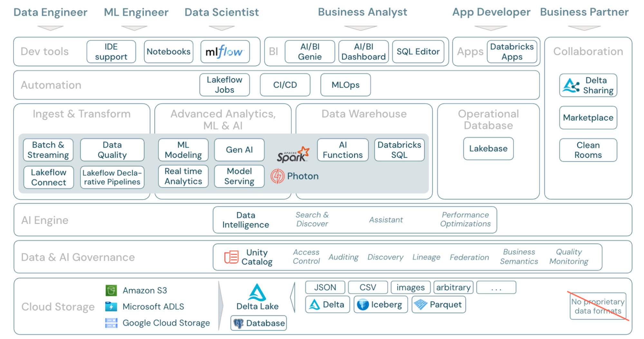Click the mlflow logo box

225,52
